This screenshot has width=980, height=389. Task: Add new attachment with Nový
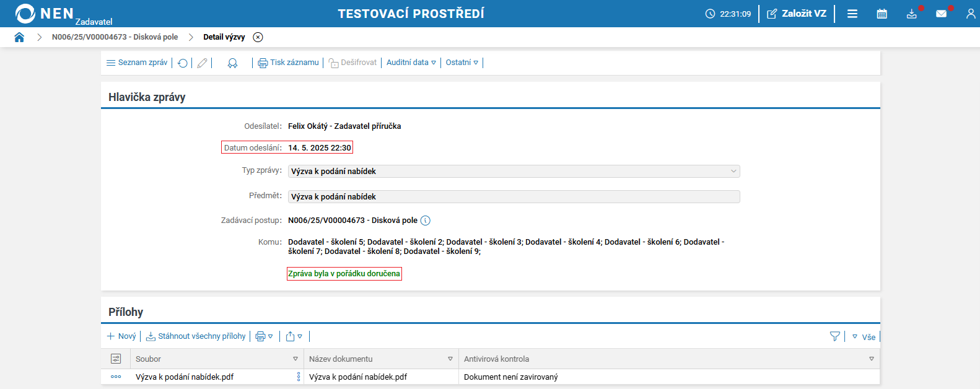point(121,336)
